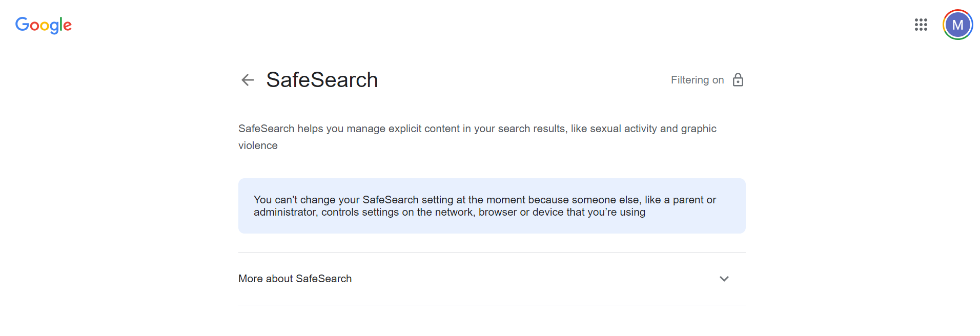980x336 pixels.
Task: Click the letter M inside the profile circle
Action: (957, 25)
